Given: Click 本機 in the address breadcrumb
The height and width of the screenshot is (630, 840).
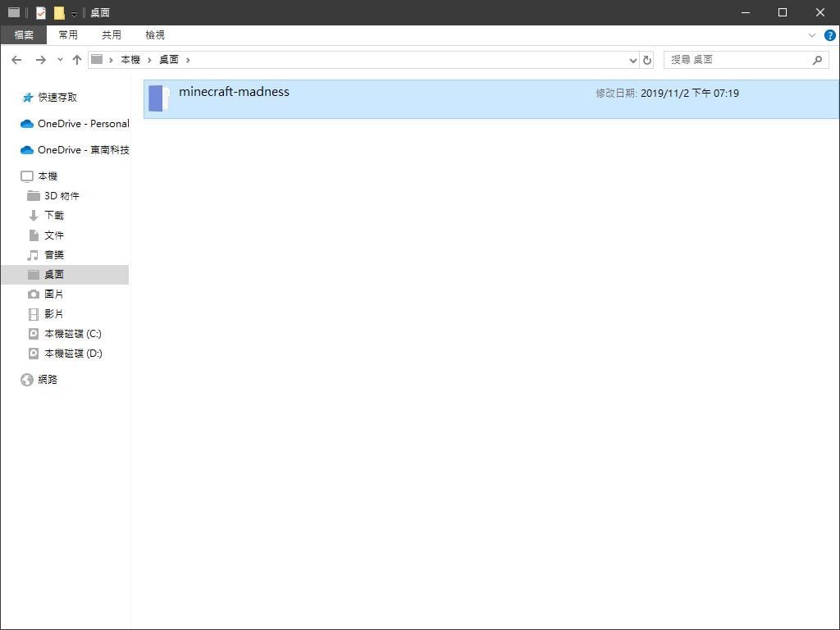Looking at the screenshot, I should click(x=130, y=60).
